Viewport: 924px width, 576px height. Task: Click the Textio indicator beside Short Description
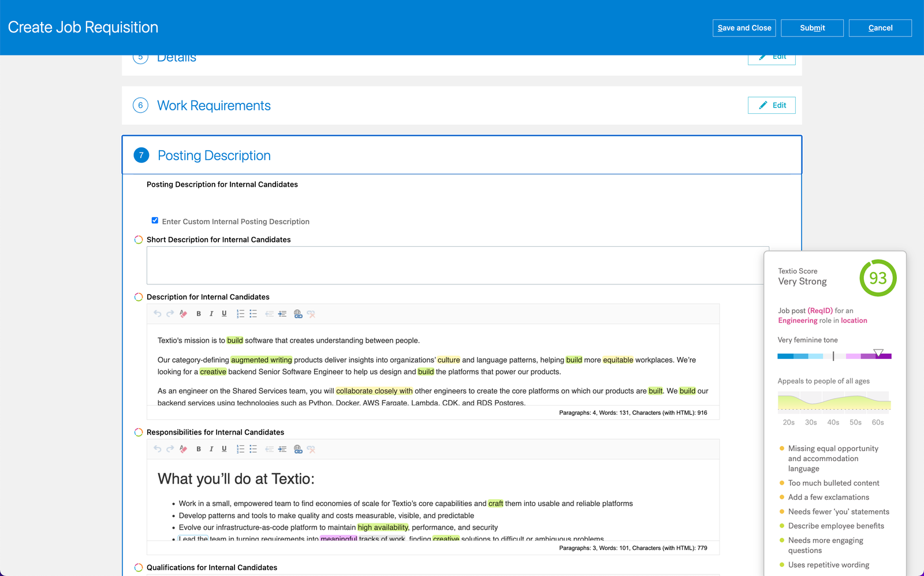pyautogui.click(x=138, y=239)
